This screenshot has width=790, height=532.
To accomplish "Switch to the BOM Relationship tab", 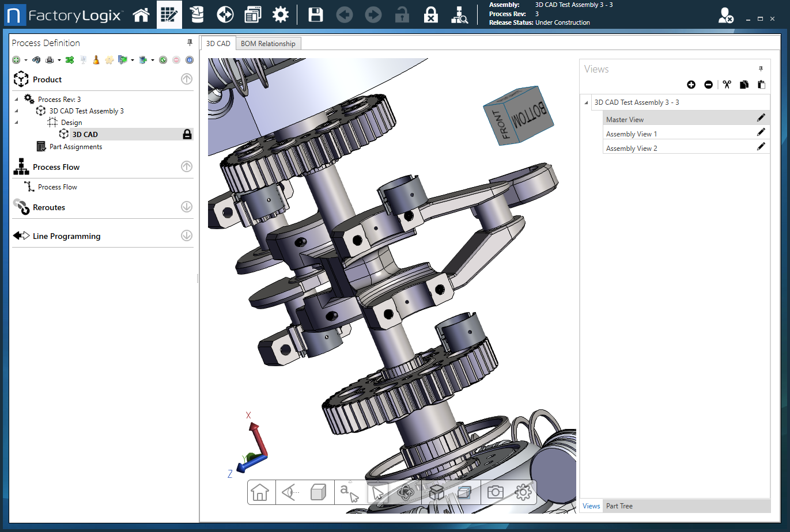I will (x=268, y=43).
